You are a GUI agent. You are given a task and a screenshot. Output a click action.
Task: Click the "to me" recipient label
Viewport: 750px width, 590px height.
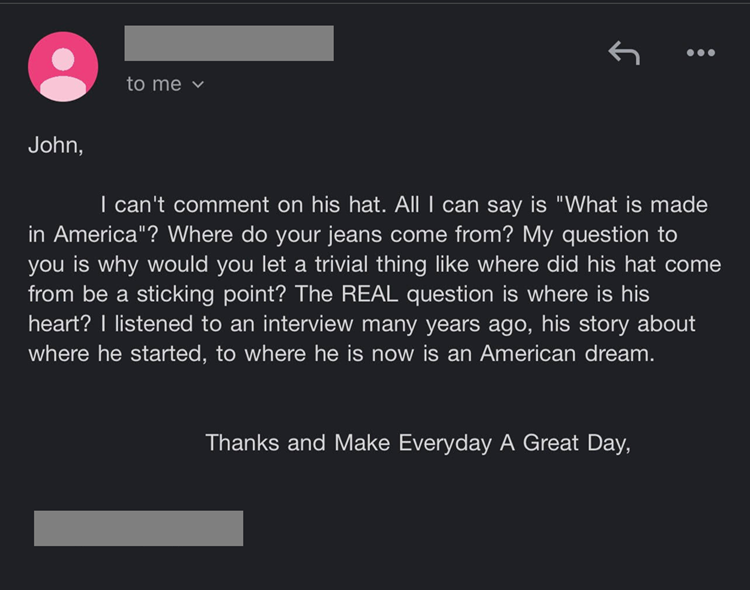(x=153, y=85)
